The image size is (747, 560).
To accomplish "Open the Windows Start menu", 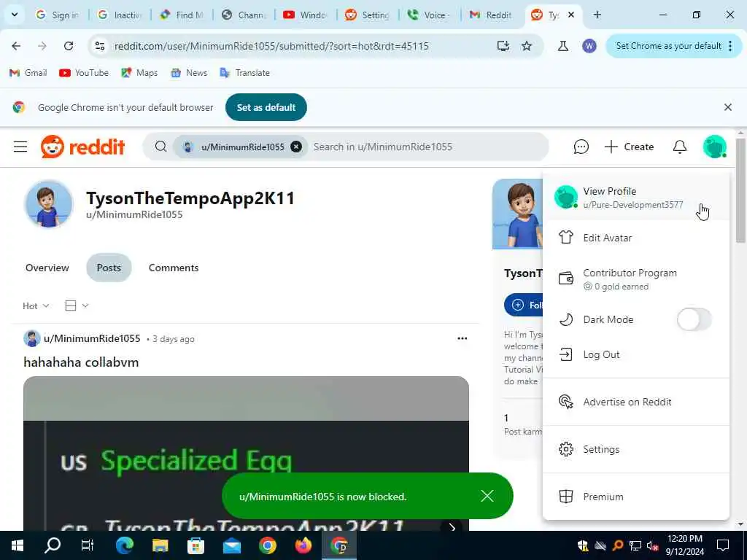I will pyautogui.click(x=18, y=545).
